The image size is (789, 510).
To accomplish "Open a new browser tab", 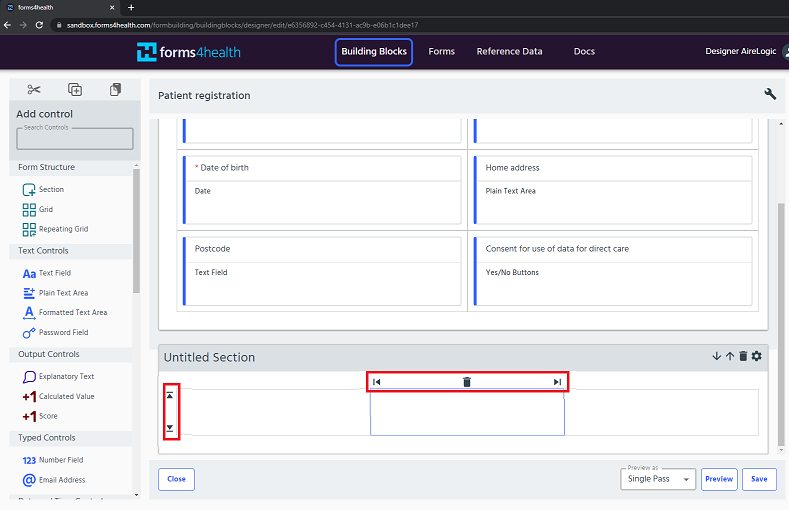I will 131,8.
